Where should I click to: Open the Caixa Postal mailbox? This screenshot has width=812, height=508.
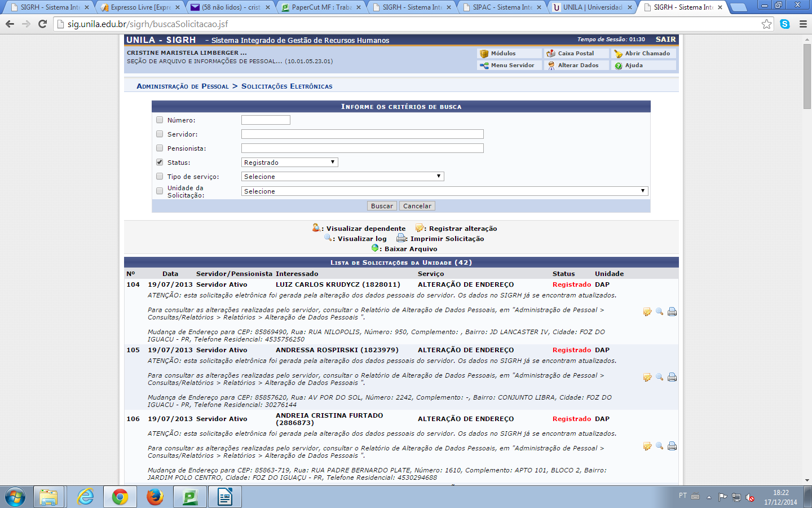[x=577, y=54]
